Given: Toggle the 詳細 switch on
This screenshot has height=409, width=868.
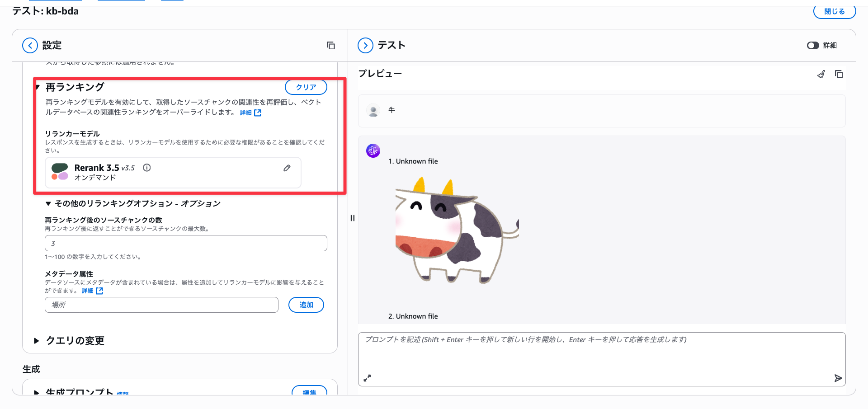Looking at the screenshot, I should pos(813,45).
